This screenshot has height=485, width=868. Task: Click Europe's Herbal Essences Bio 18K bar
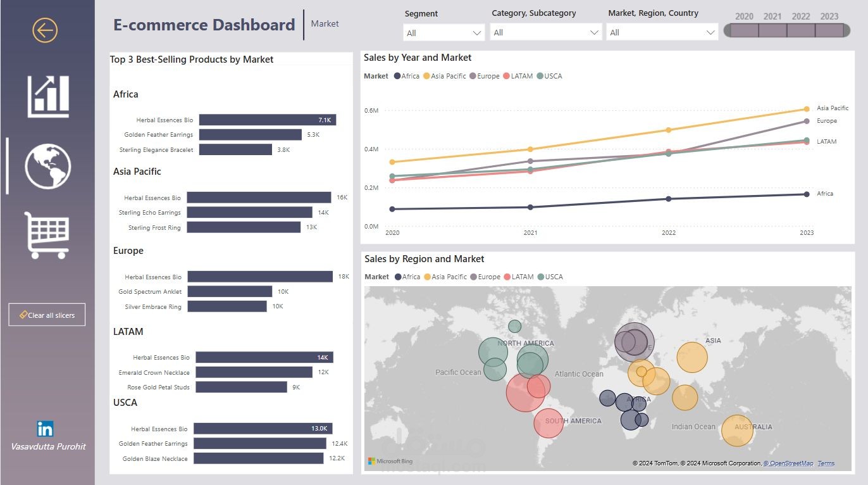click(260, 277)
